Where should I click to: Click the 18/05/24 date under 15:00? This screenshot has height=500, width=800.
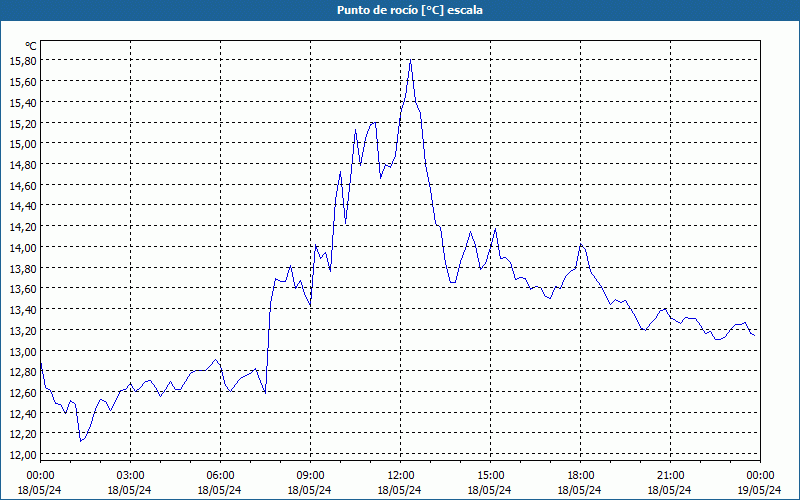coord(490,490)
